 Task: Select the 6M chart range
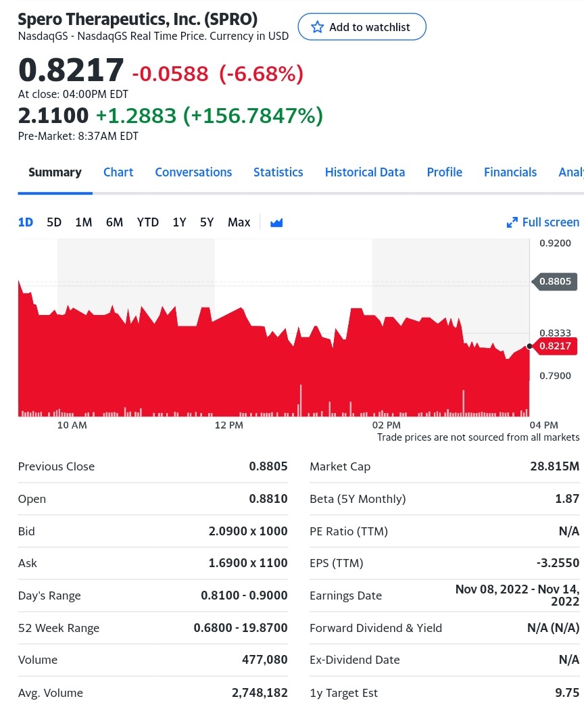click(x=114, y=222)
